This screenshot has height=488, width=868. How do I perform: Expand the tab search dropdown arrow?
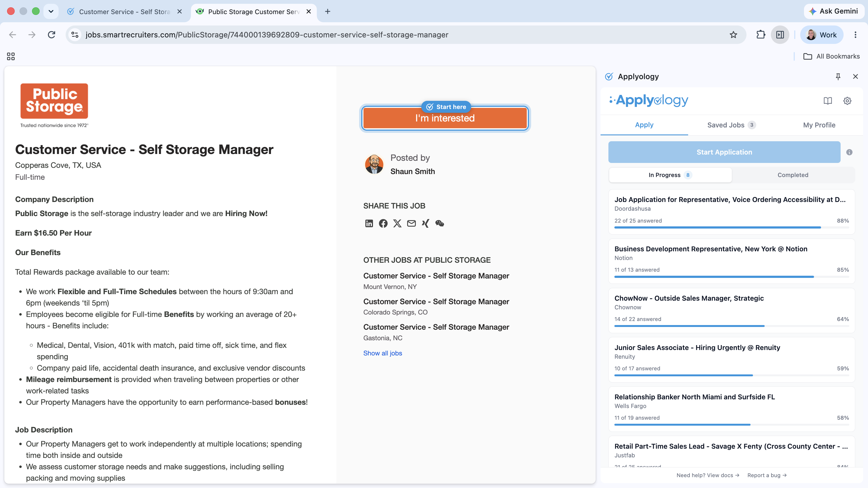pos(51,11)
